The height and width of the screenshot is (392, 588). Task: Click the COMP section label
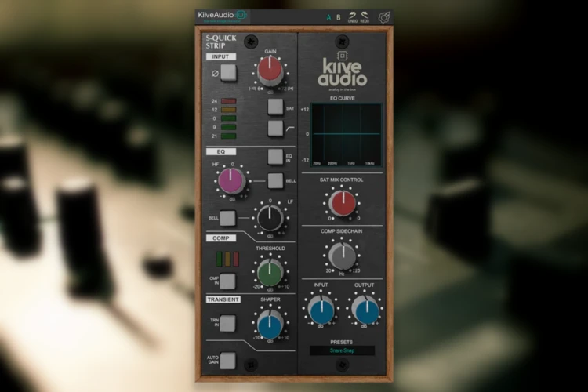tap(221, 238)
